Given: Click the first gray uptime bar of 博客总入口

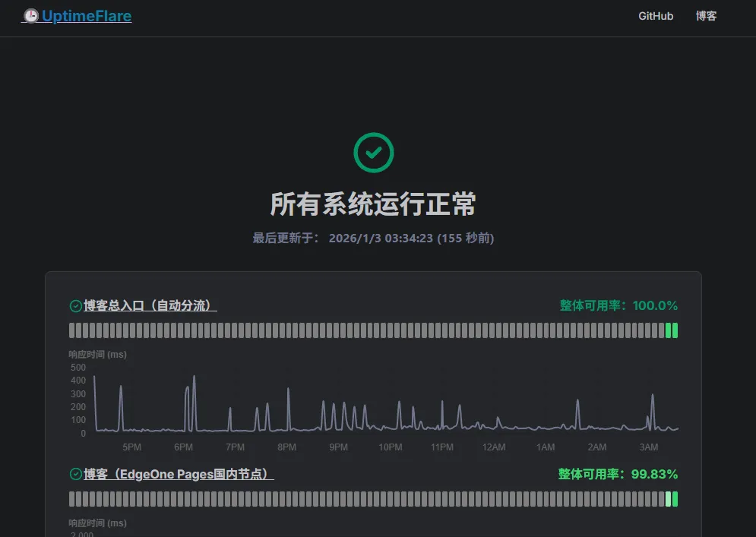Looking at the screenshot, I should point(72,330).
